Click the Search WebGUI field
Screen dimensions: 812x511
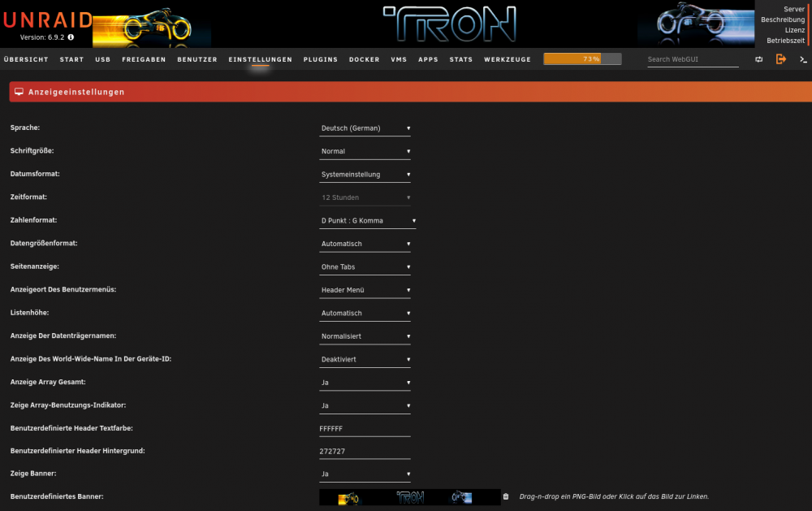point(693,59)
